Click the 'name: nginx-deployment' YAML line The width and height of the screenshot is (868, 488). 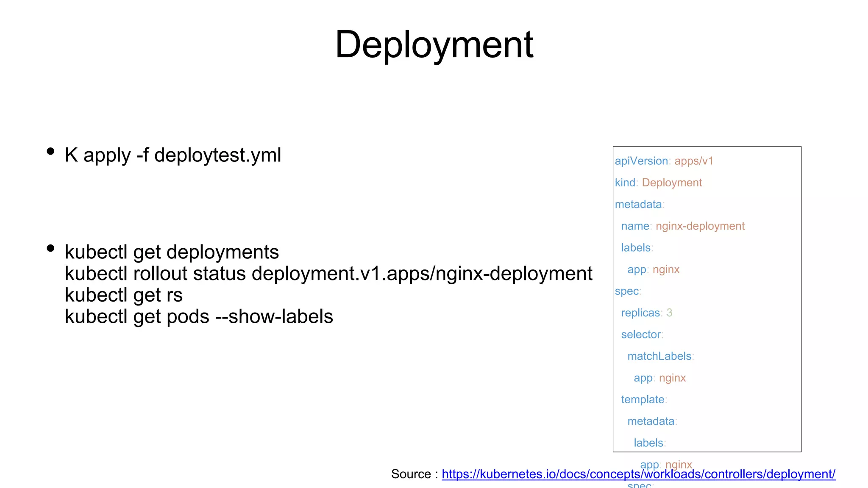point(682,226)
